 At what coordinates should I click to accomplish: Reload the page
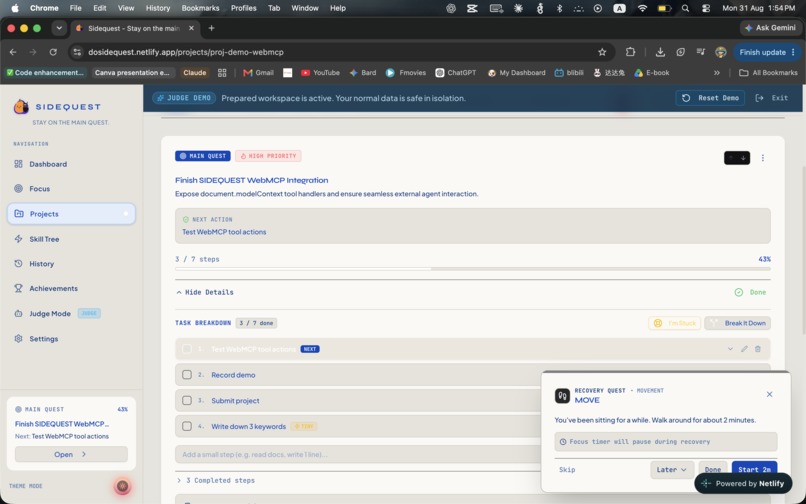53,52
